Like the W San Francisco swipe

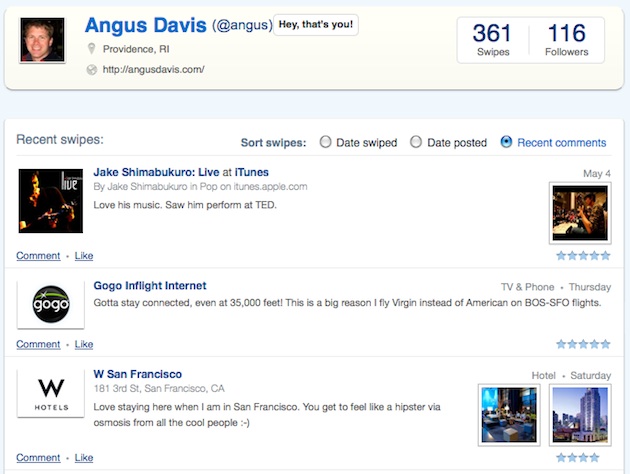click(84, 458)
